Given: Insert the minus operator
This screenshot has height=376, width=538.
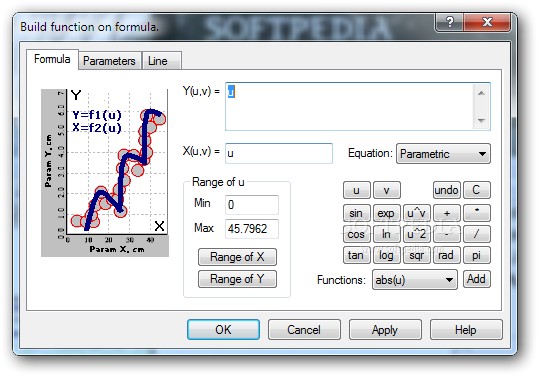Looking at the screenshot, I should click(x=446, y=234).
